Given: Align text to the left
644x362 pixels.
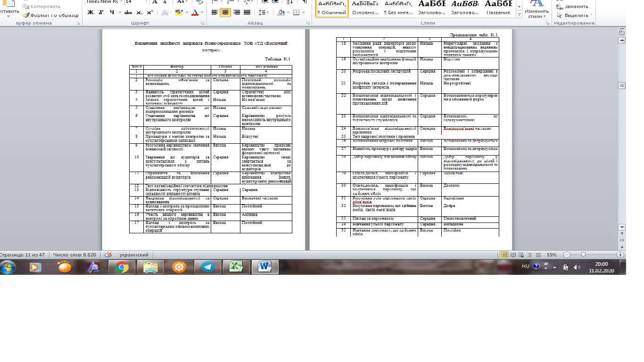Looking at the screenshot, I should point(215,12).
